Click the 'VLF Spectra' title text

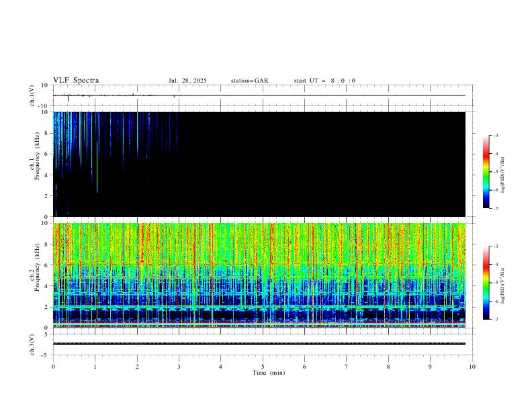click(x=76, y=81)
